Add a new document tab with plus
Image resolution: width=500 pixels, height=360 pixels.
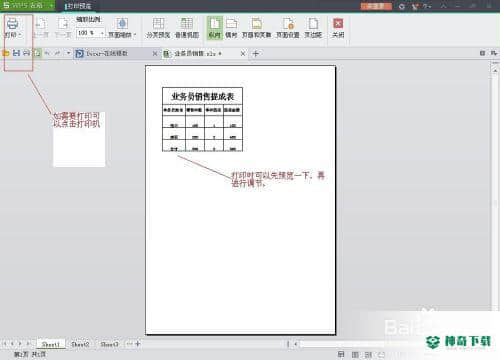pos(256,53)
